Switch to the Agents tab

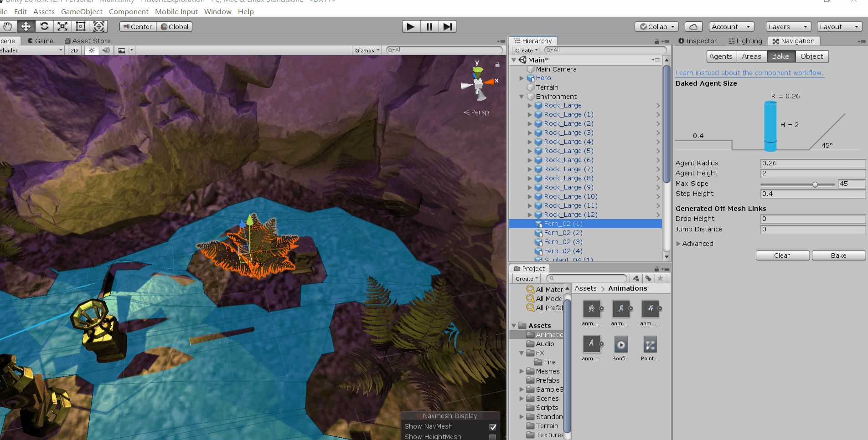click(721, 56)
